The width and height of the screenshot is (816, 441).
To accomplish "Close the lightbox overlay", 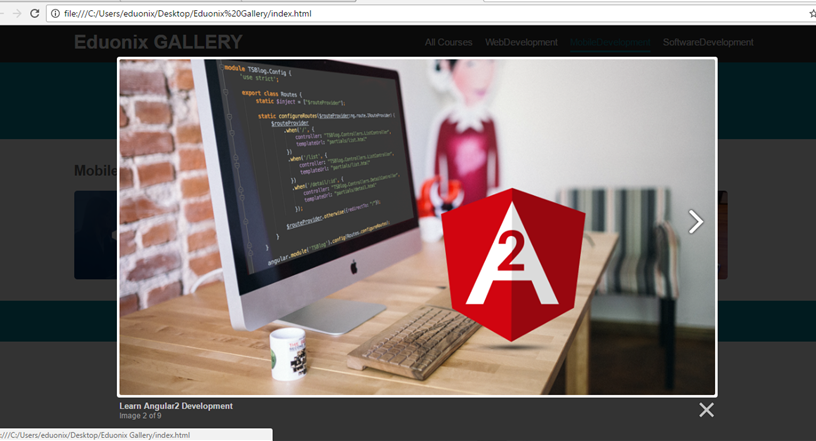I will 706,410.
